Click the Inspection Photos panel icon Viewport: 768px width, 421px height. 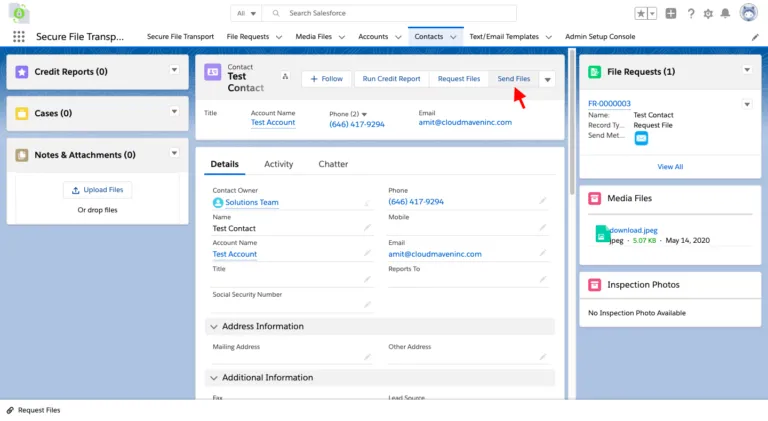pos(595,285)
